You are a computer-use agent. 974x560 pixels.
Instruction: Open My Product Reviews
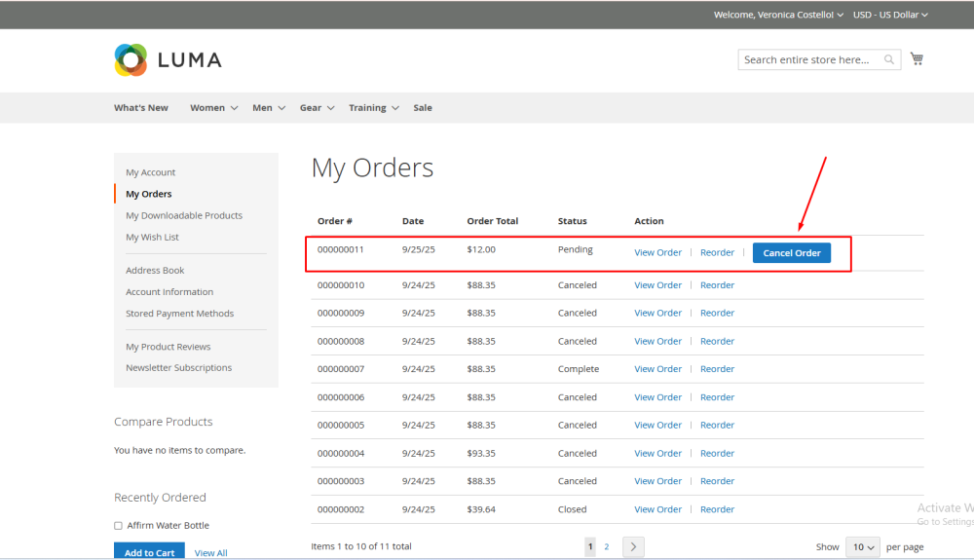pyautogui.click(x=168, y=347)
